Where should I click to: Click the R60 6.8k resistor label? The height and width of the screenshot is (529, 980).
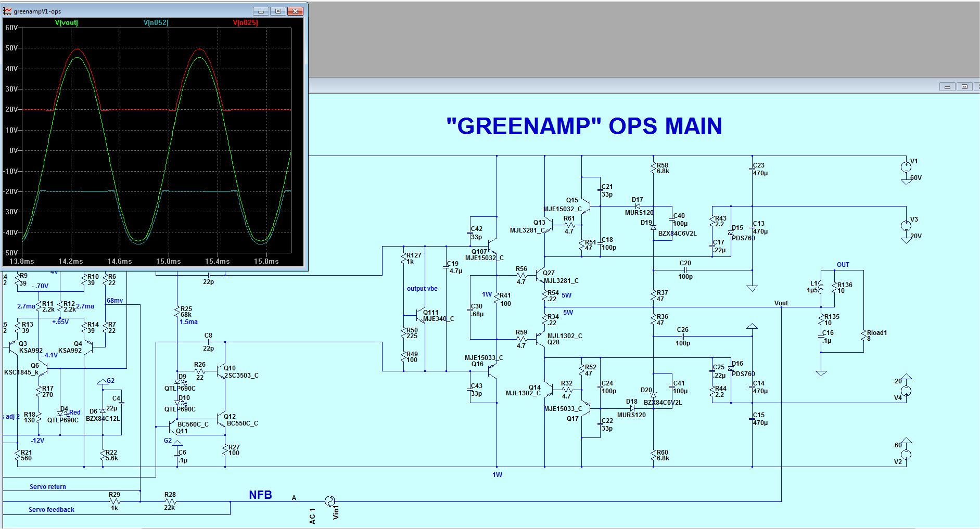663,455
